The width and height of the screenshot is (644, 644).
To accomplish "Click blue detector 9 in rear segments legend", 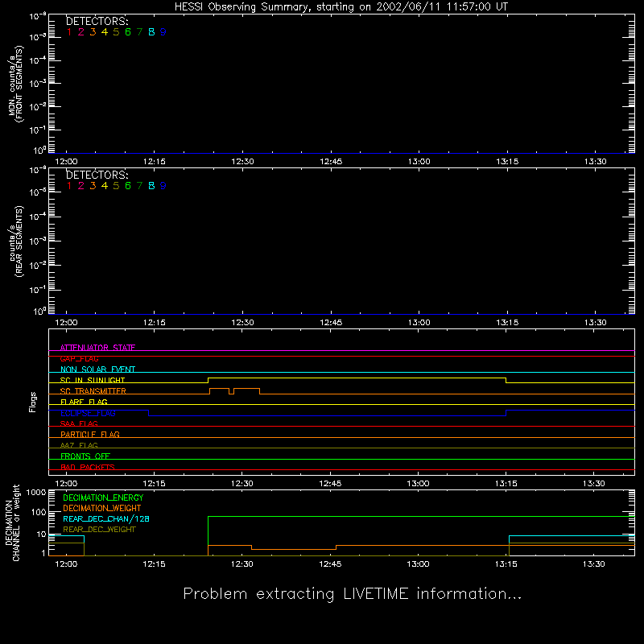I will coord(163,186).
